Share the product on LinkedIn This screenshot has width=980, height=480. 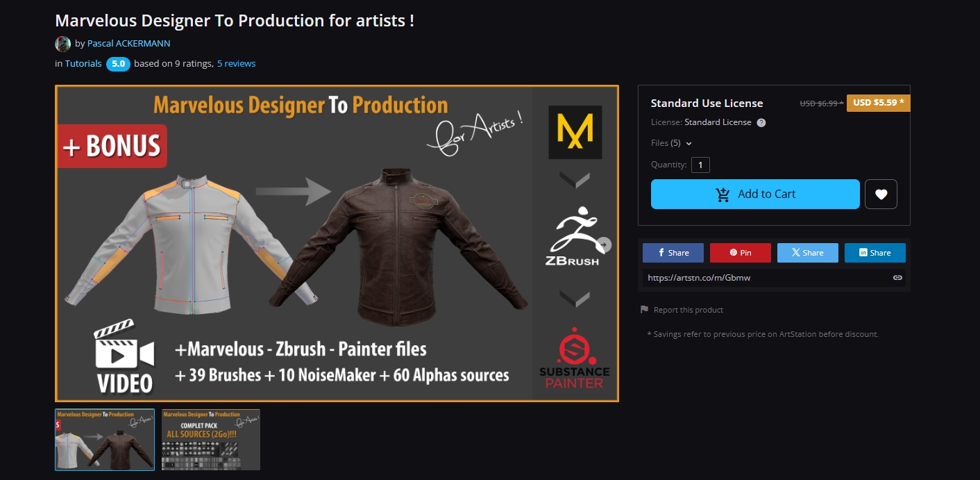875,253
